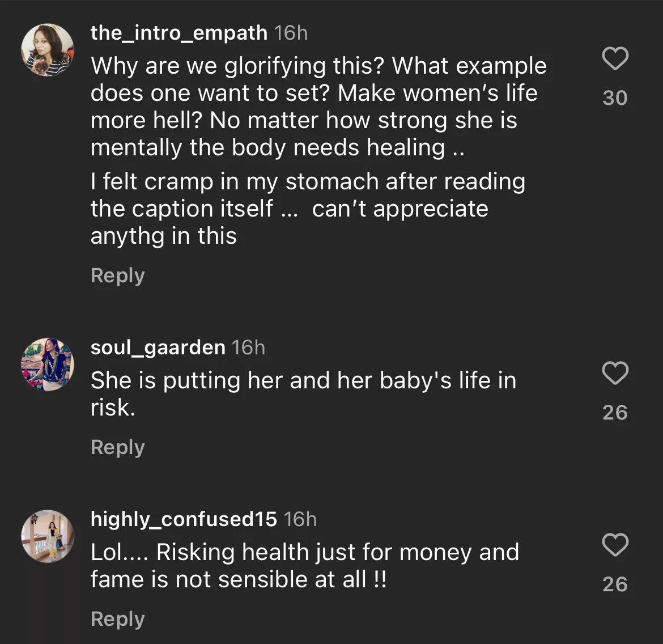Image resolution: width=663 pixels, height=644 pixels.
Task: Click the 16h timestamp beside soul_gaarden
Action: pyautogui.click(x=249, y=347)
